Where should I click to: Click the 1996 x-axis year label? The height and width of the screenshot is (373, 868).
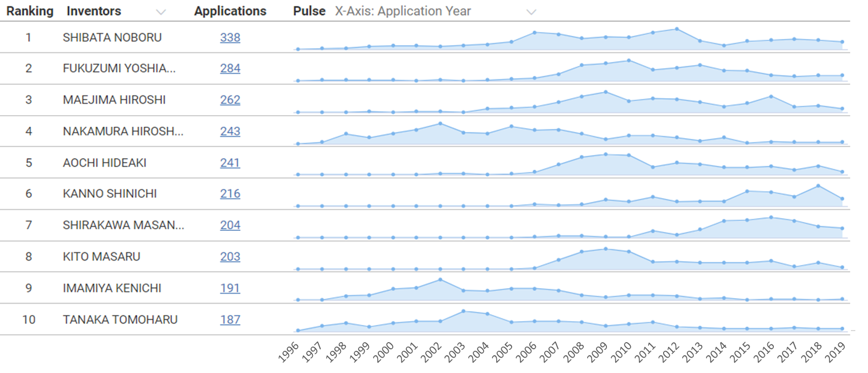click(289, 352)
